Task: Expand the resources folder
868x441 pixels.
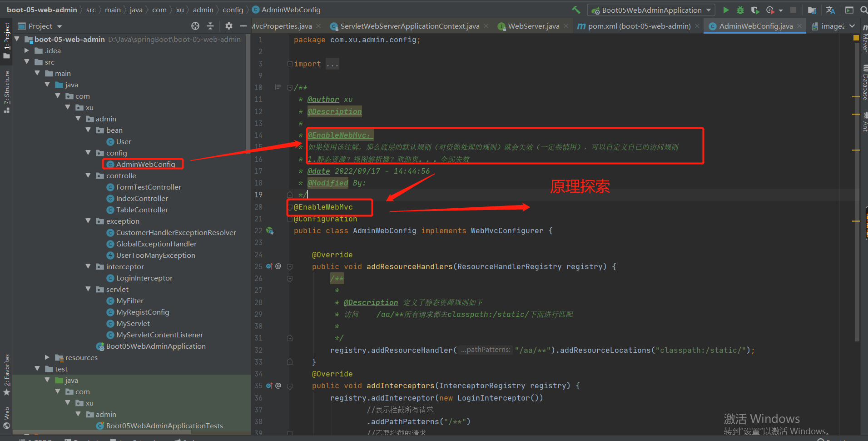Action: tap(47, 357)
